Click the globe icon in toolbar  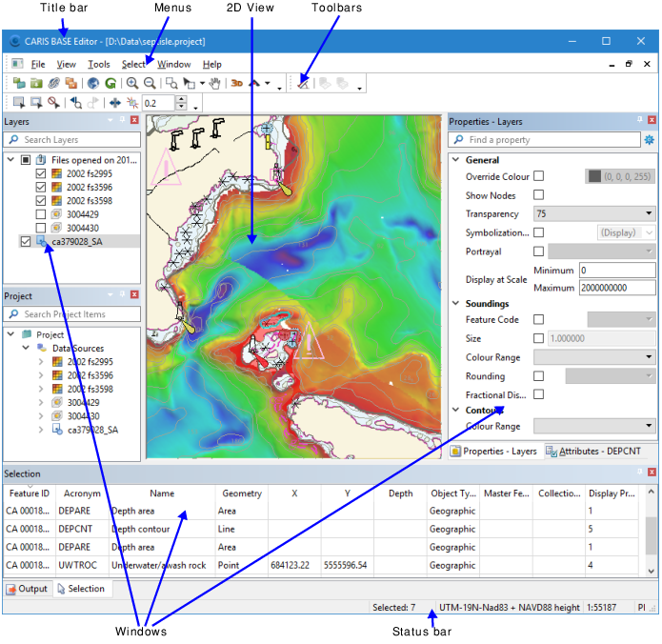click(x=92, y=84)
